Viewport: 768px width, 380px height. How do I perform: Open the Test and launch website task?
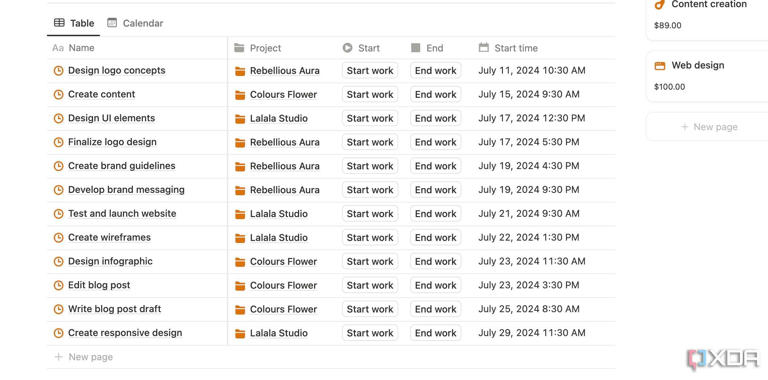pyautogui.click(x=122, y=214)
